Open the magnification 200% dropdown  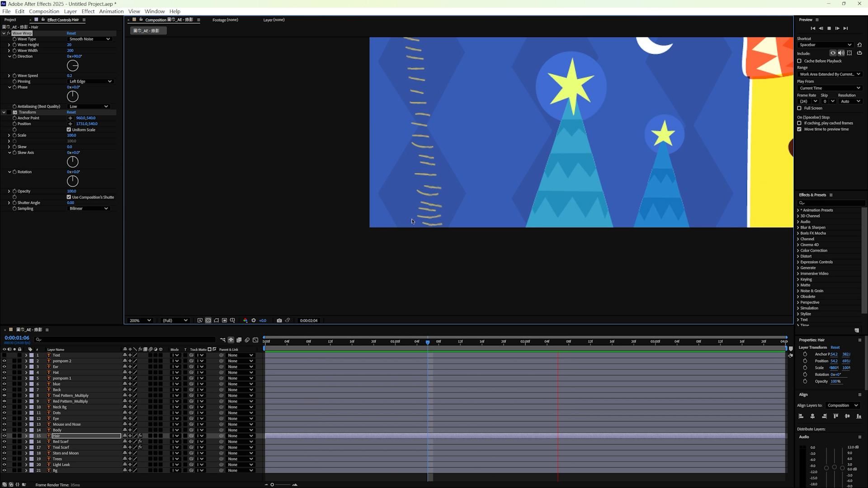point(140,320)
